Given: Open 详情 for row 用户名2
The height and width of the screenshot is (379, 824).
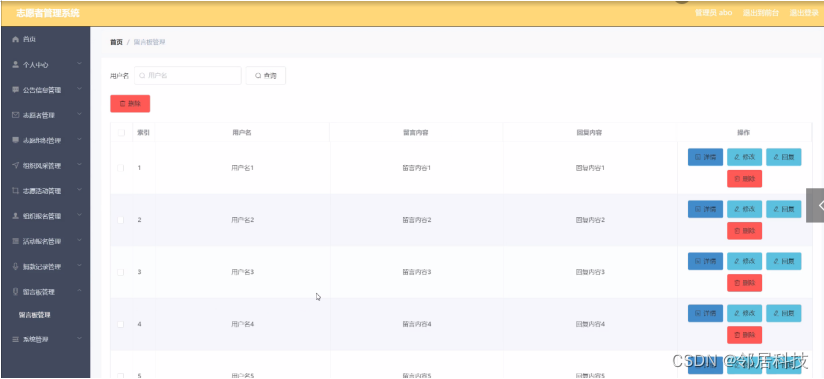Looking at the screenshot, I should point(705,209).
